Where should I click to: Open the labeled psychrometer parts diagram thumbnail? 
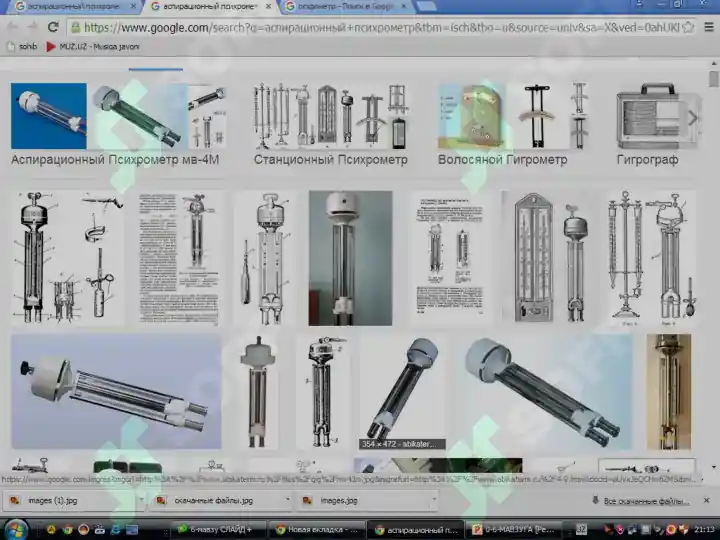[68, 258]
